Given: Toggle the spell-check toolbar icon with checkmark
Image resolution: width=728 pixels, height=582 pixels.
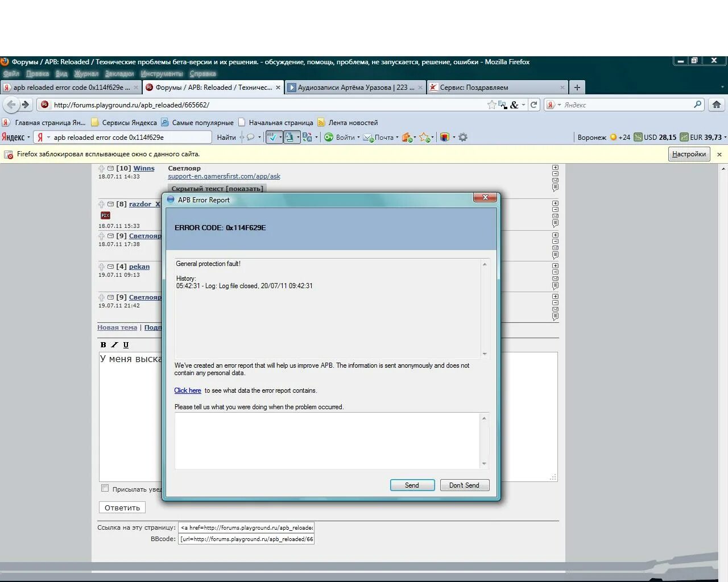Looking at the screenshot, I should point(272,137).
